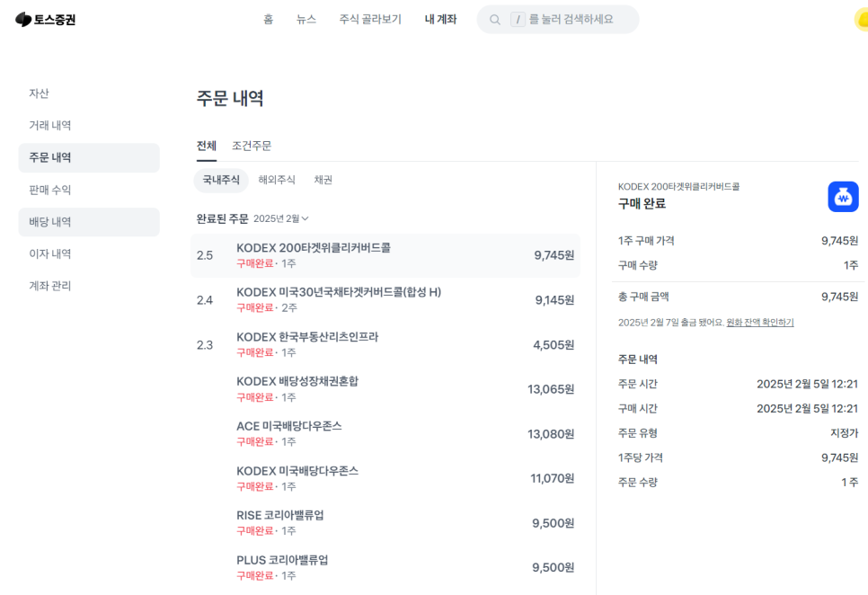The height and width of the screenshot is (595, 868).
Task: Select the RISE 코리아밸류업 order
Action: click(x=385, y=523)
